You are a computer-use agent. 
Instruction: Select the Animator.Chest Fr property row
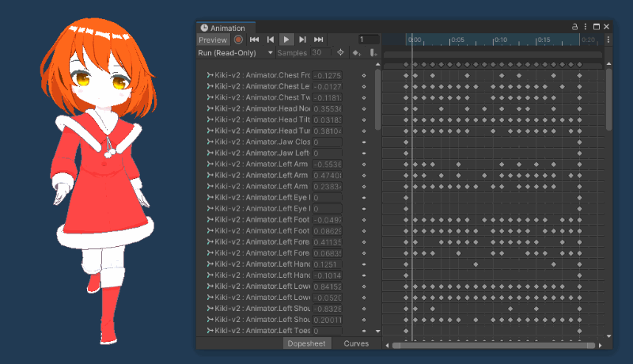(x=258, y=75)
